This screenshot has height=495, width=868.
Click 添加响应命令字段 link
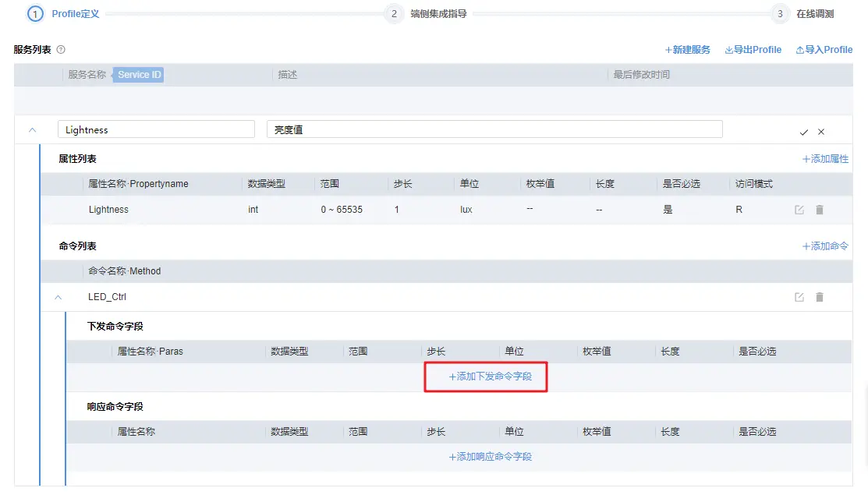point(490,457)
